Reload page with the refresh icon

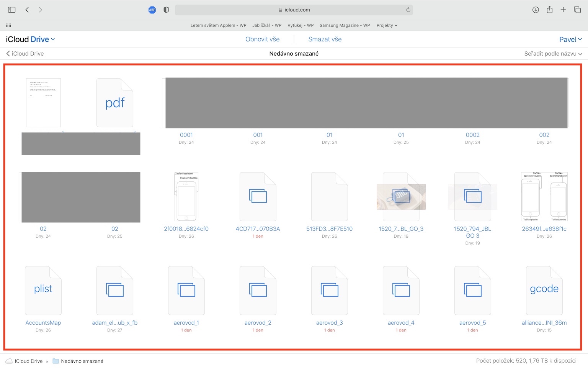[x=408, y=10]
